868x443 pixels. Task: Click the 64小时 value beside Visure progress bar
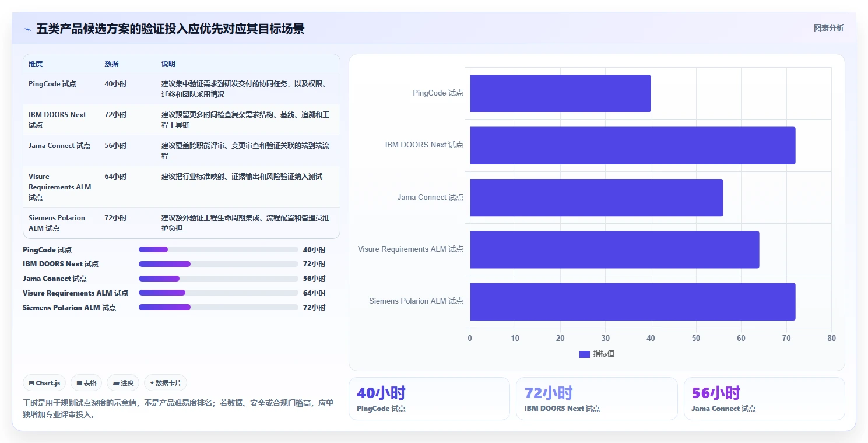pos(314,293)
